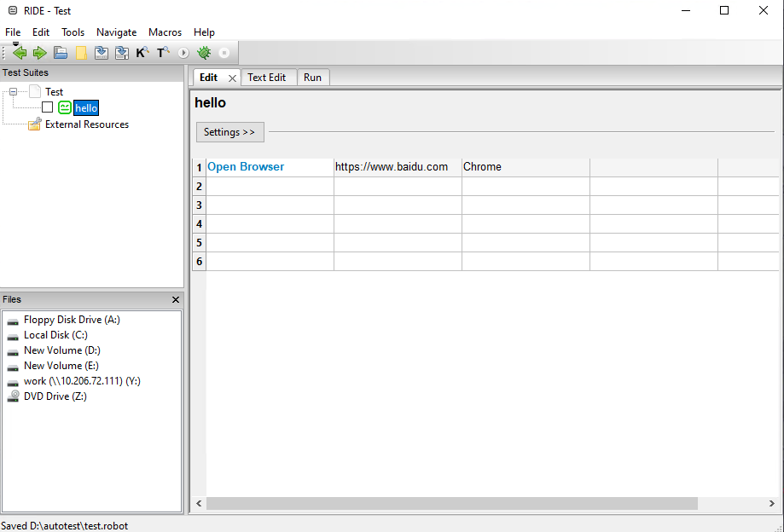The image size is (784, 532).
Task: Click the Save All toolbar icon
Action: (122, 53)
